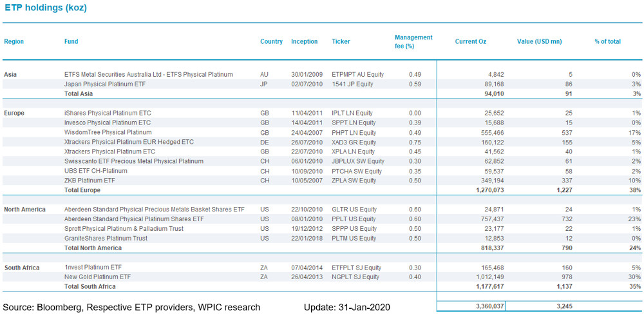644x314 pixels.
Task: Click ticker 'PHPT LN Equity'
Action: [354, 132]
